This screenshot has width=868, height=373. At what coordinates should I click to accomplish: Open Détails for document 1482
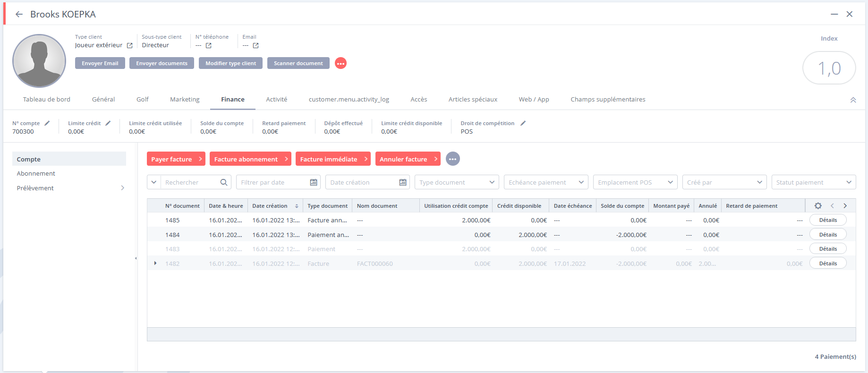(x=828, y=263)
